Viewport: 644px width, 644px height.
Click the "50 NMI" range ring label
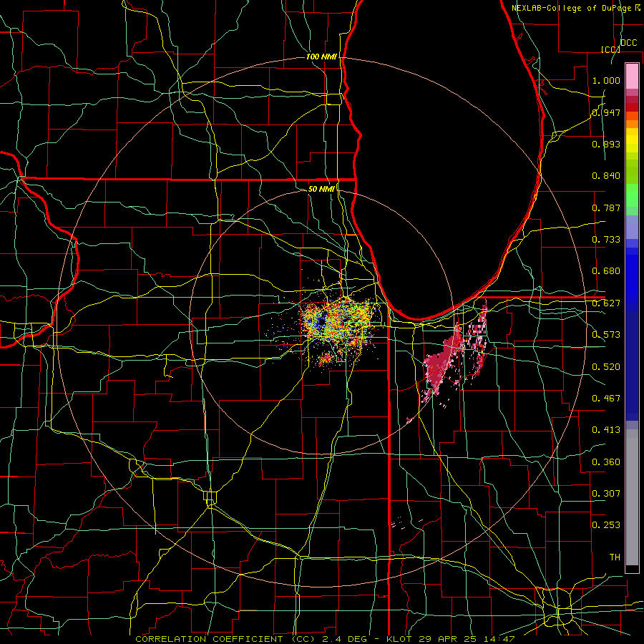point(321,189)
